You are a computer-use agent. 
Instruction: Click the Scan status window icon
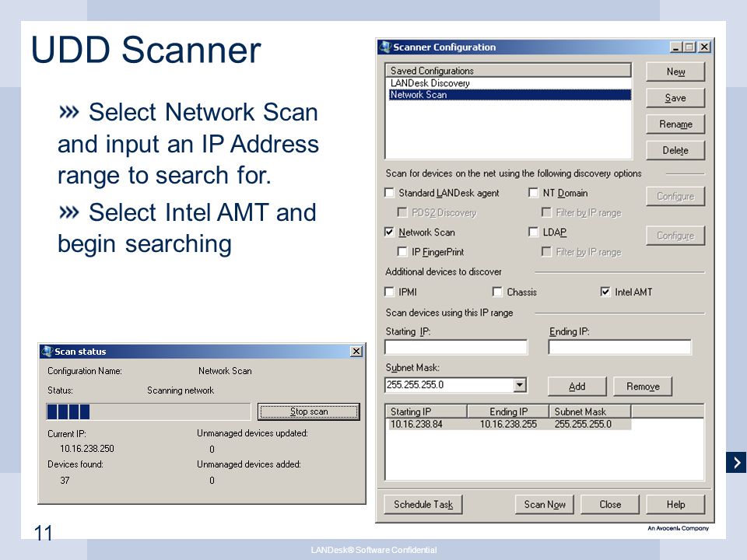47,352
